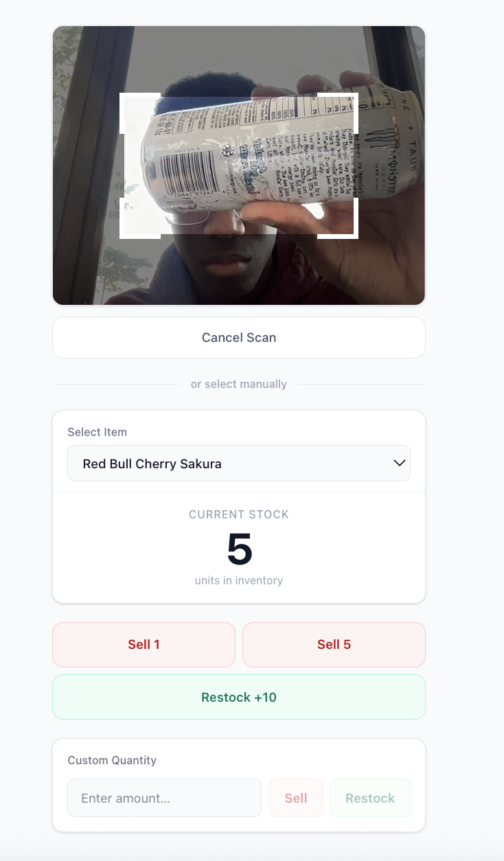Focus the Enter amount input field

pyautogui.click(x=164, y=798)
